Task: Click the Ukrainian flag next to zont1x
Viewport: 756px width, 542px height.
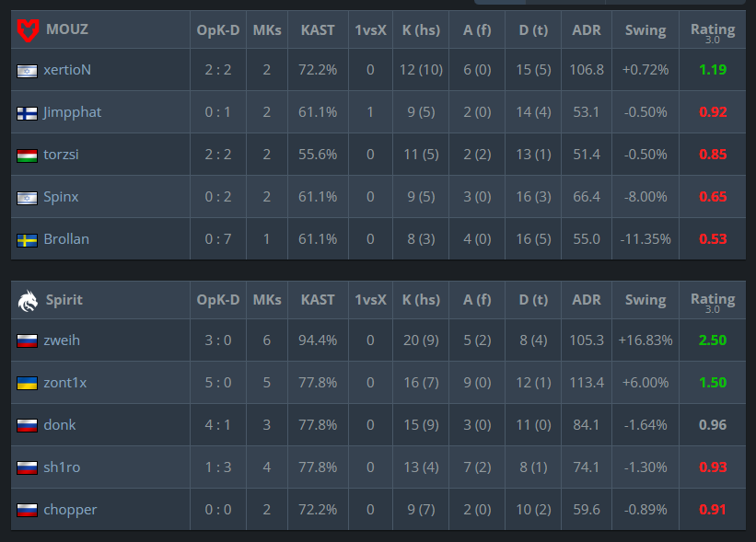Action: 27,384
